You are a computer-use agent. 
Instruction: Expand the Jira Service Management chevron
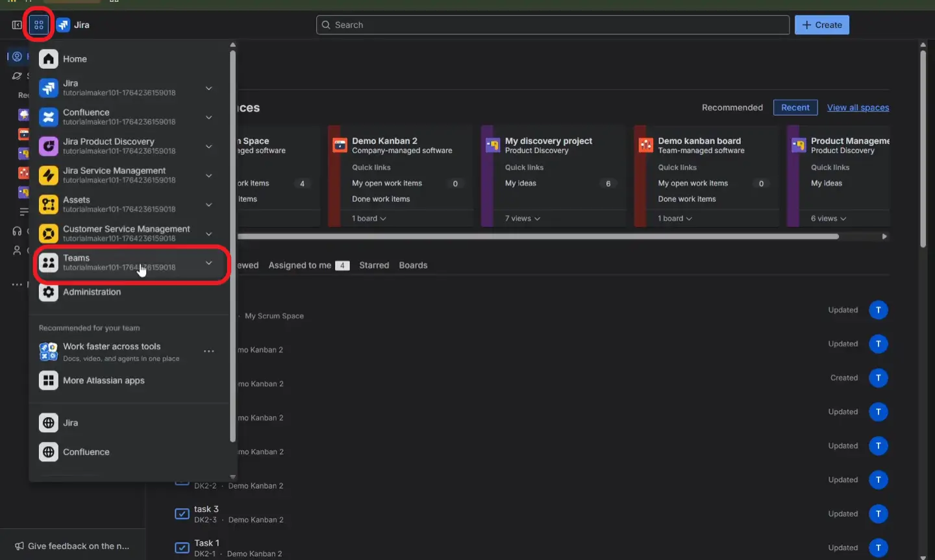point(209,176)
